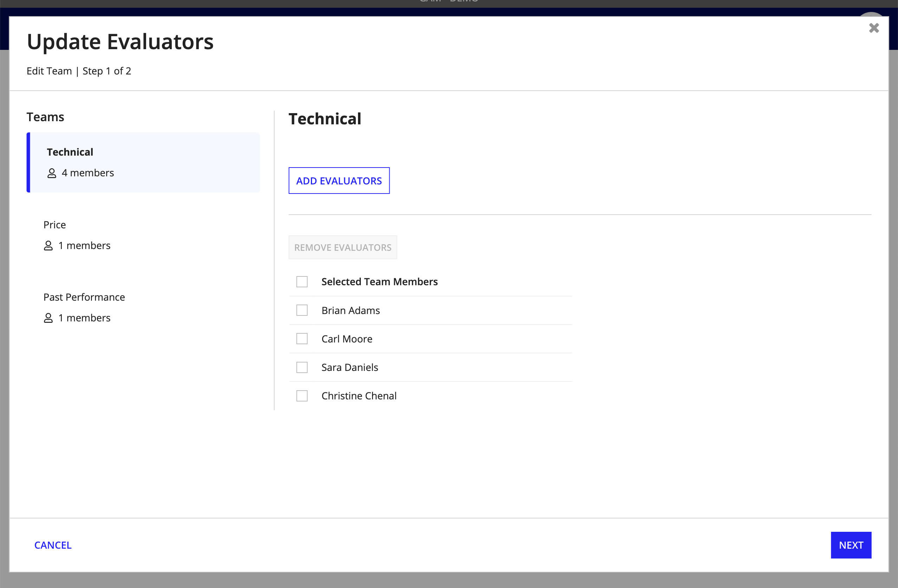
Task: Click the Step 1 of 2 text
Action: (x=107, y=71)
